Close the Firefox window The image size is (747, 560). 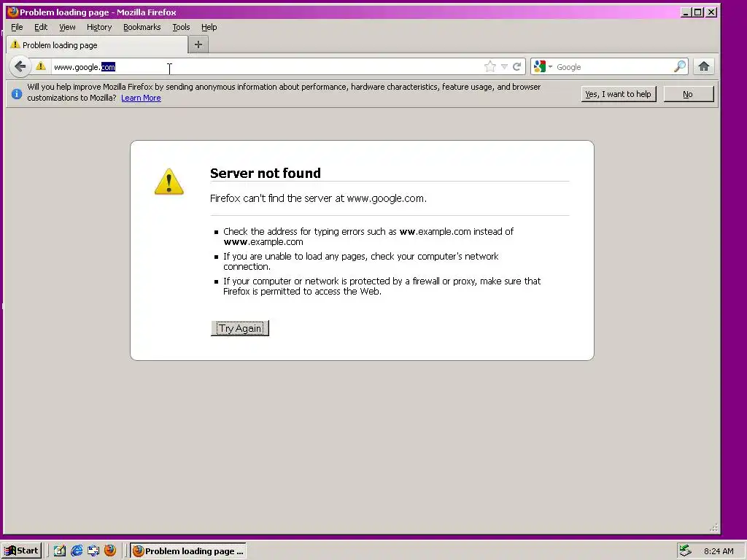click(x=711, y=12)
